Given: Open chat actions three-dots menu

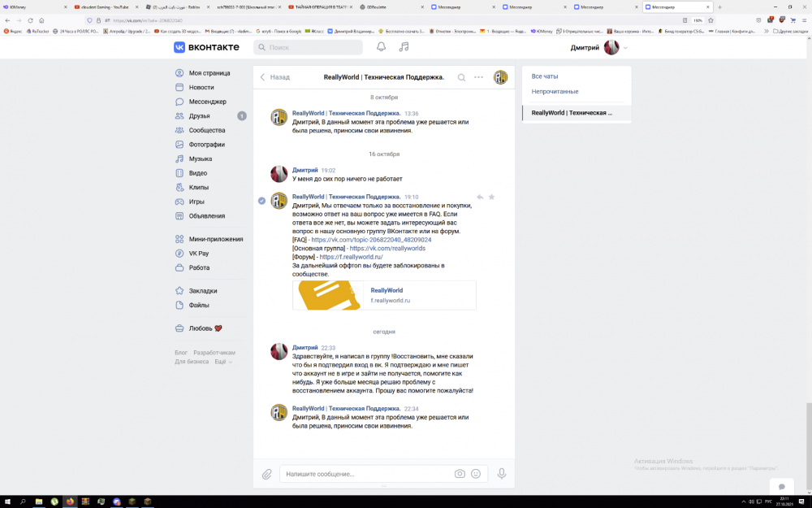Looking at the screenshot, I should [478, 77].
